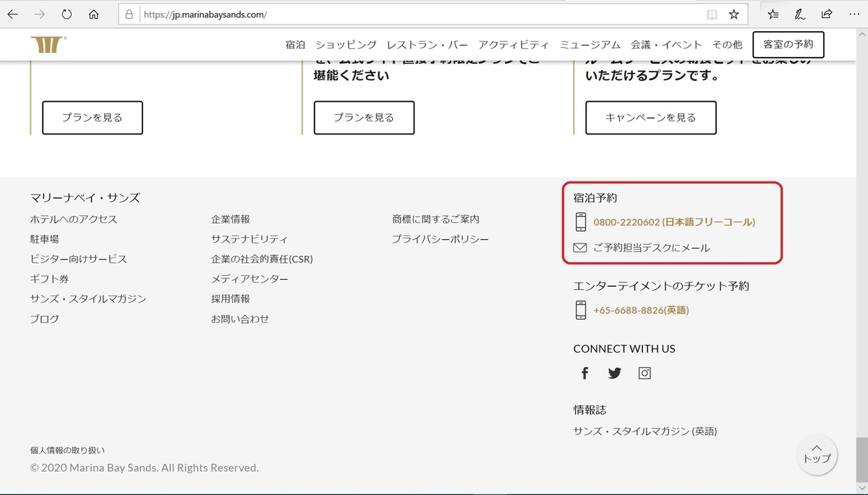Screen dimensions: 868x495
Task: Click the CONNECT WITH US heading
Action: [x=624, y=348]
